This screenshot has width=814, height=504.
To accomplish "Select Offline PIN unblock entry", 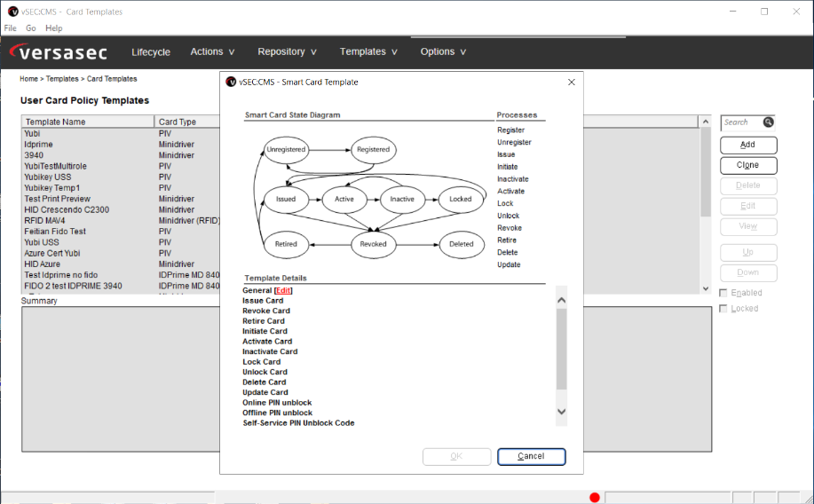I will (277, 413).
